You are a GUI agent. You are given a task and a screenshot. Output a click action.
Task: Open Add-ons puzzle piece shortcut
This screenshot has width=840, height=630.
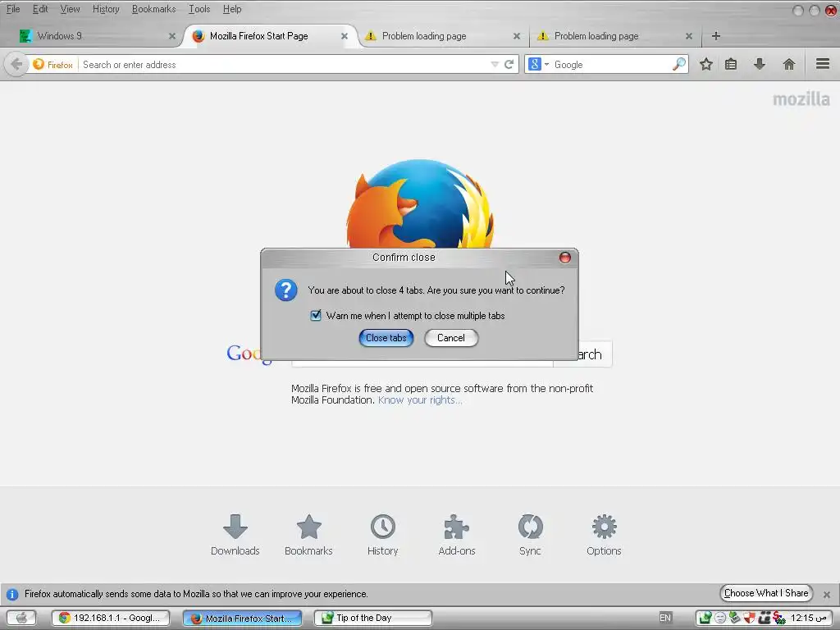click(456, 535)
